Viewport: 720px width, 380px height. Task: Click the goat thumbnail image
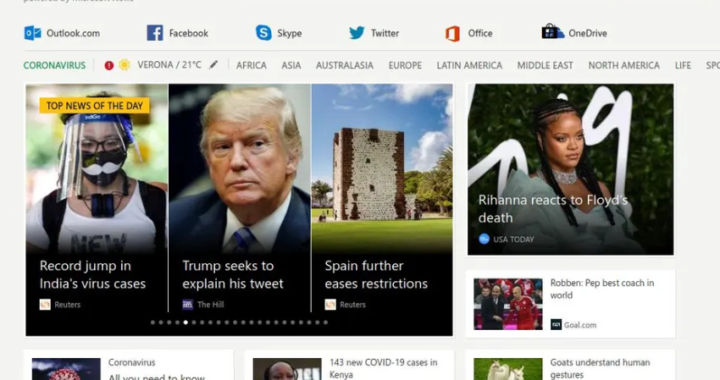pyautogui.click(x=508, y=369)
